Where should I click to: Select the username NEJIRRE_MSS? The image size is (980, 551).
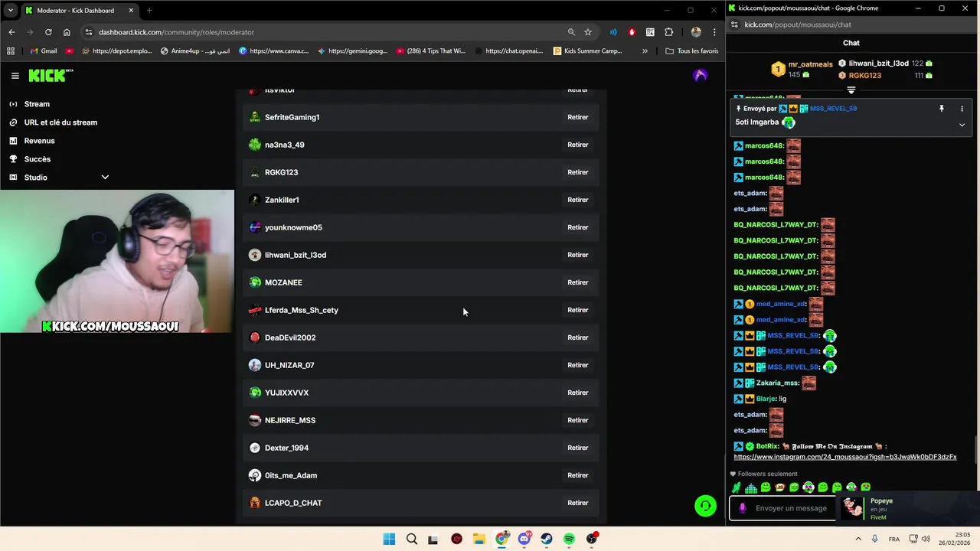pos(290,420)
